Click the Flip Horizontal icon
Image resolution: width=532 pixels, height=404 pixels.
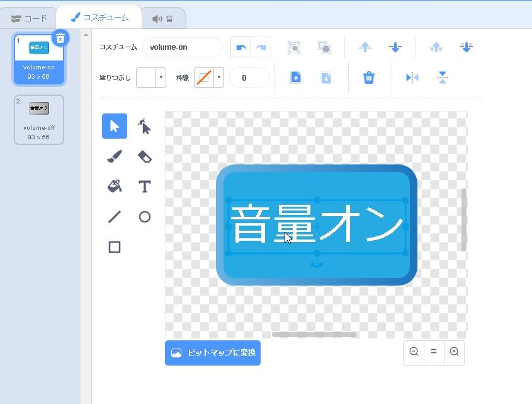[x=412, y=78]
